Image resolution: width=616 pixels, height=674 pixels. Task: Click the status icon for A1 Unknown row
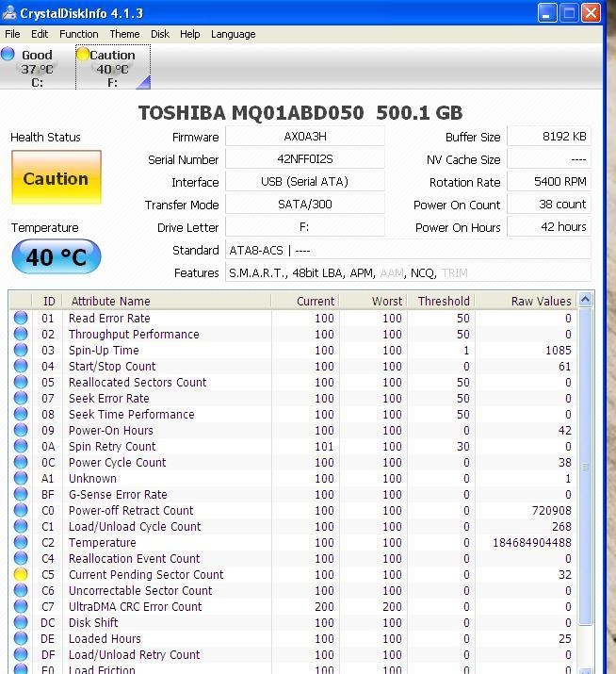tap(21, 478)
